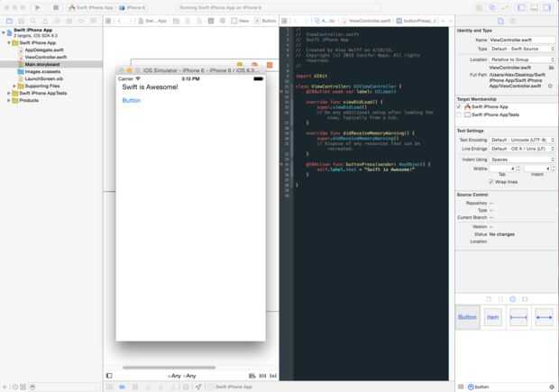Click the Button item in storyboard jump bar
This screenshot has height=392, width=559.
265,21
